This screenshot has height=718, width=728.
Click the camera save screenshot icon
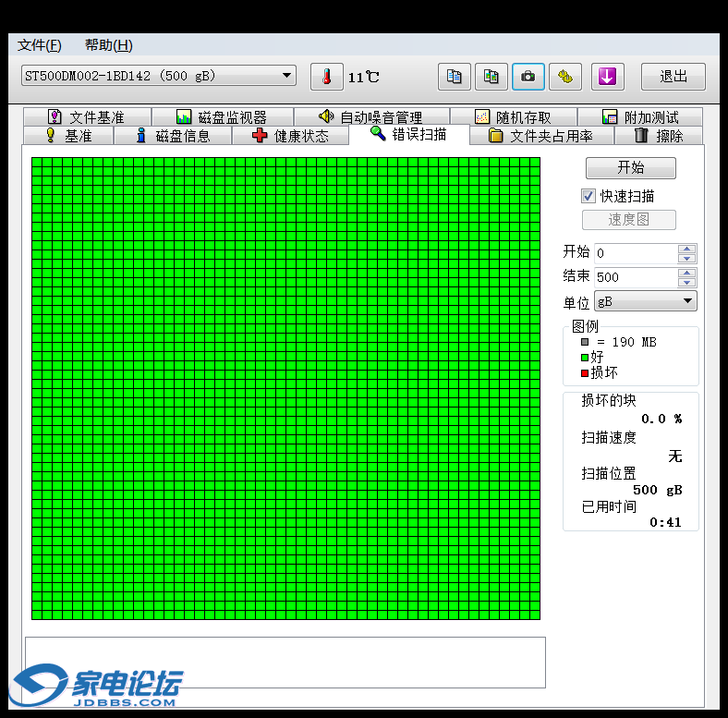[528, 77]
